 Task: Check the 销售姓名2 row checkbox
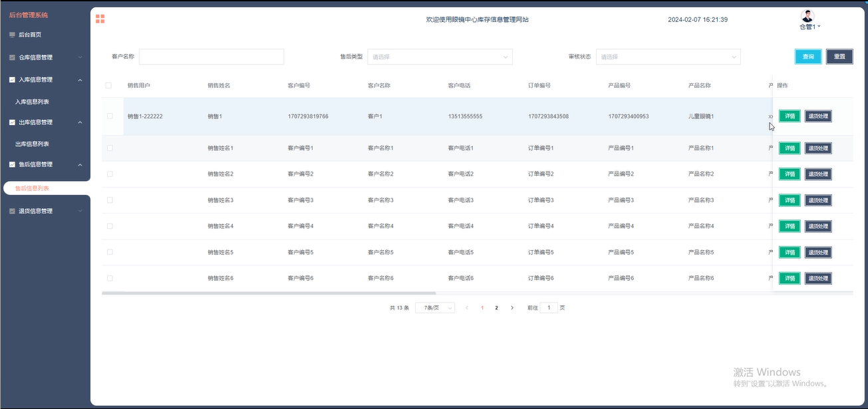click(x=110, y=174)
